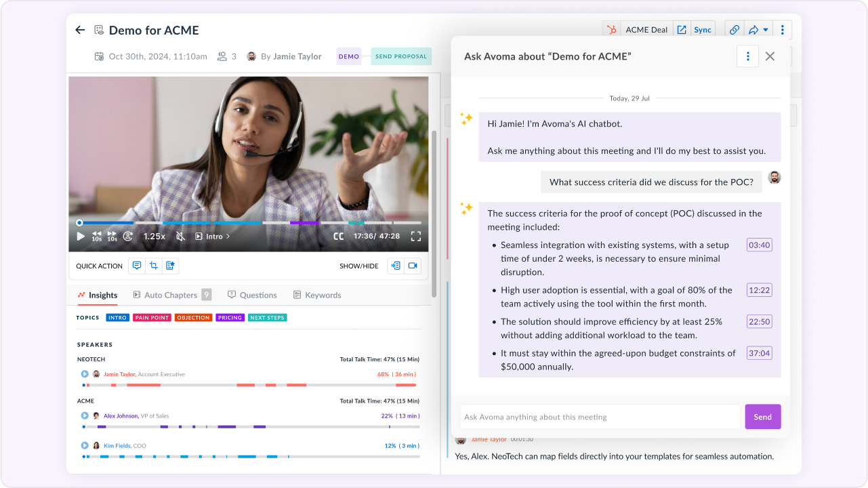The width and height of the screenshot is (868, 488).
Task: Filter by PAIN POINT topic
Action: tap(152, 317)
